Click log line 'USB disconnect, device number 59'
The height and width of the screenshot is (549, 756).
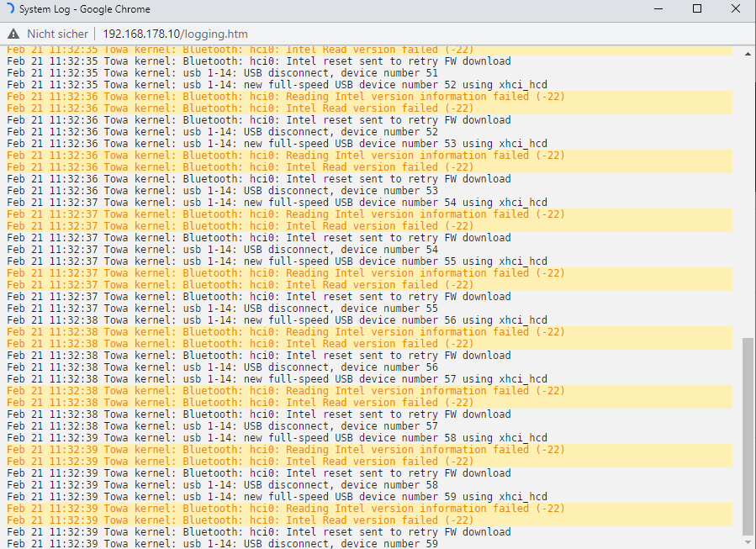(x=222, y=544)
